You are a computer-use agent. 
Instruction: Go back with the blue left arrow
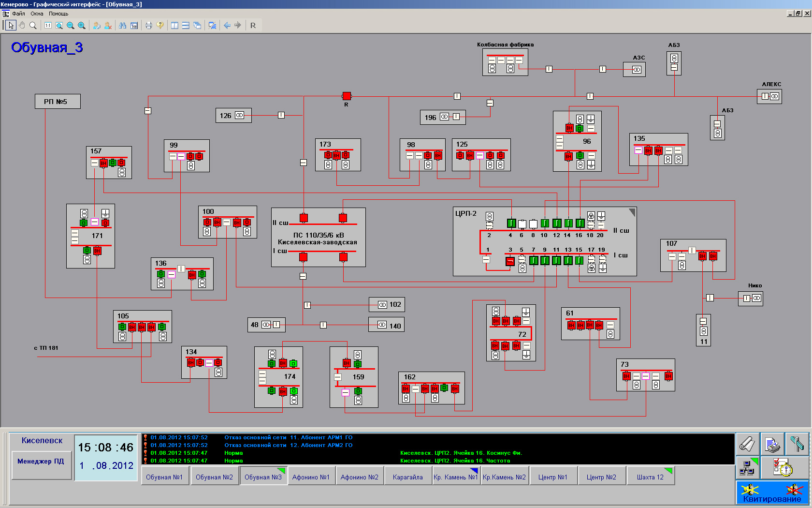pyautogui.click(x=227, y=25)
